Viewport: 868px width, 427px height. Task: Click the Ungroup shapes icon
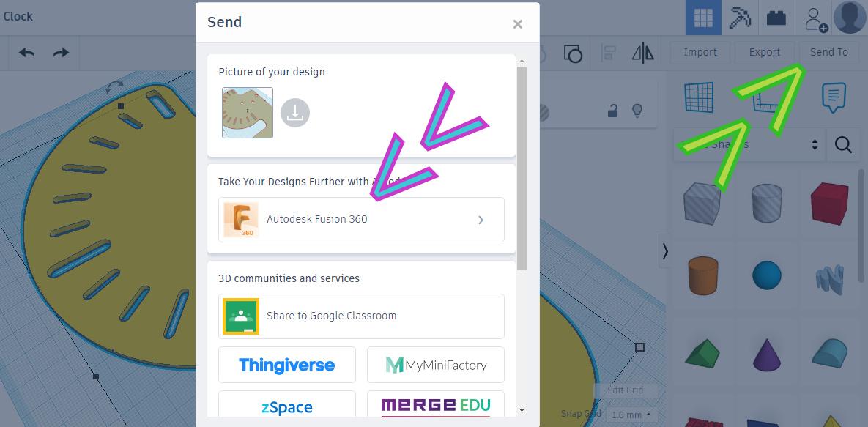point(573,53)
